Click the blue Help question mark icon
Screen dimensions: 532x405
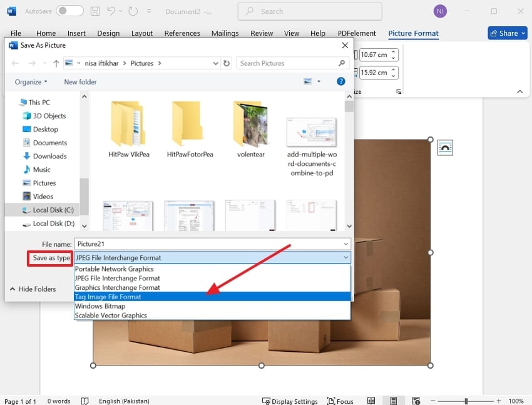pyautogui.click(x=340, y=81)
